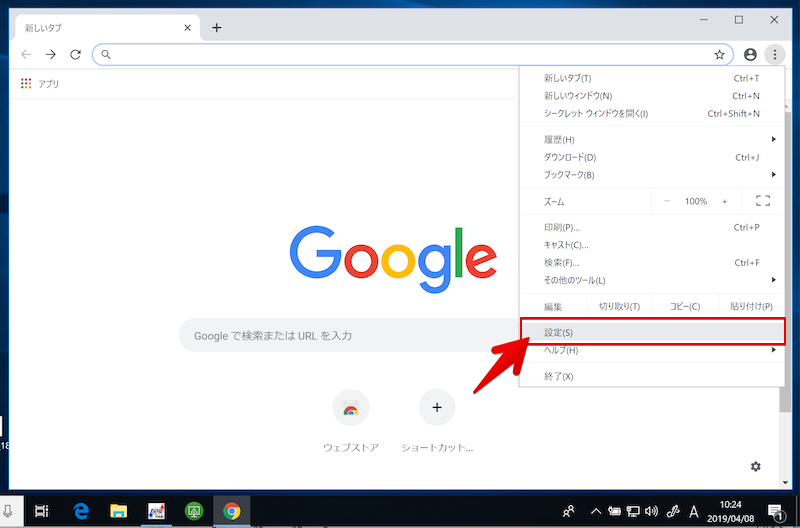800x528 pixels.
Task: Bookmark this page with the star icon
Action: coord(719,55)
